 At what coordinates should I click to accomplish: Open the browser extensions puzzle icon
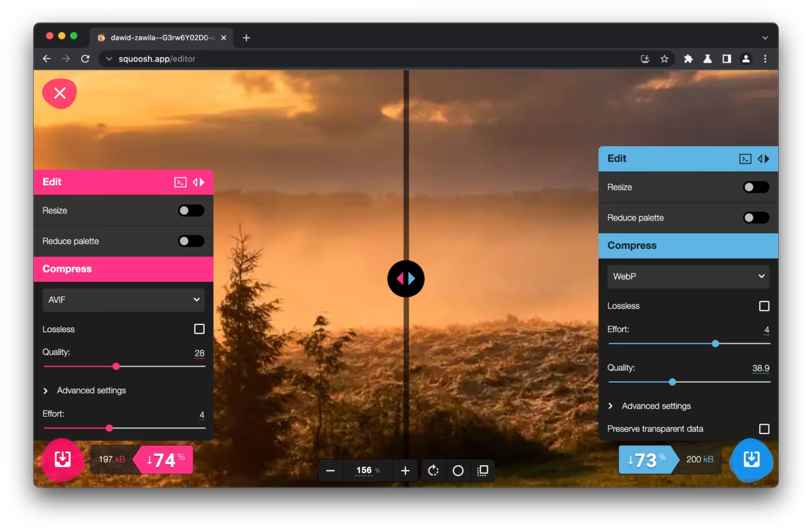688,59
